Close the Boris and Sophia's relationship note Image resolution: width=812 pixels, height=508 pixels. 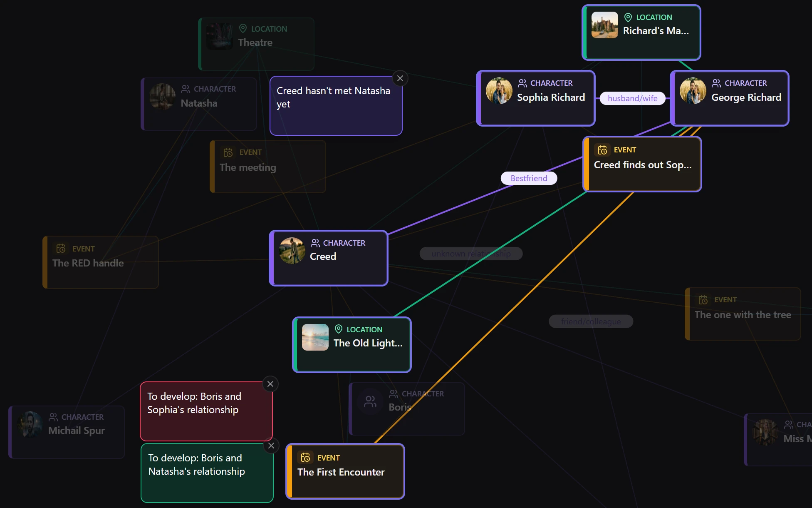(x=270, y=384)
